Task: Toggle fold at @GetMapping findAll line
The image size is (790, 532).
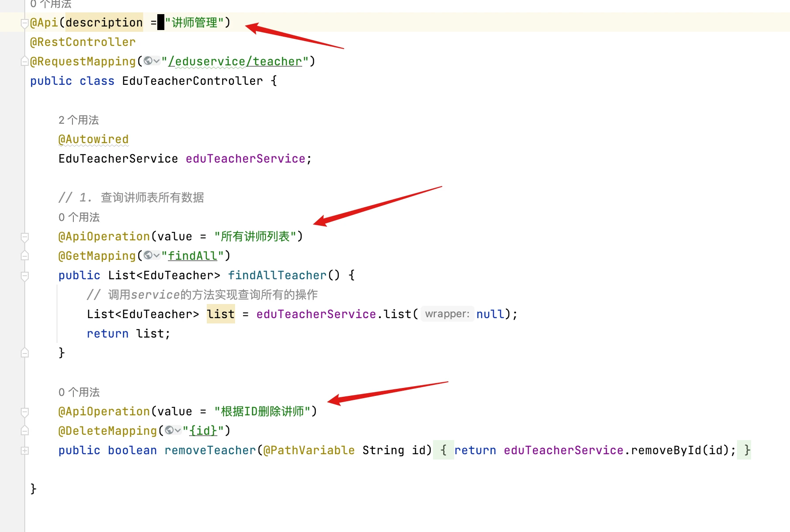Action: coord(25,256)
